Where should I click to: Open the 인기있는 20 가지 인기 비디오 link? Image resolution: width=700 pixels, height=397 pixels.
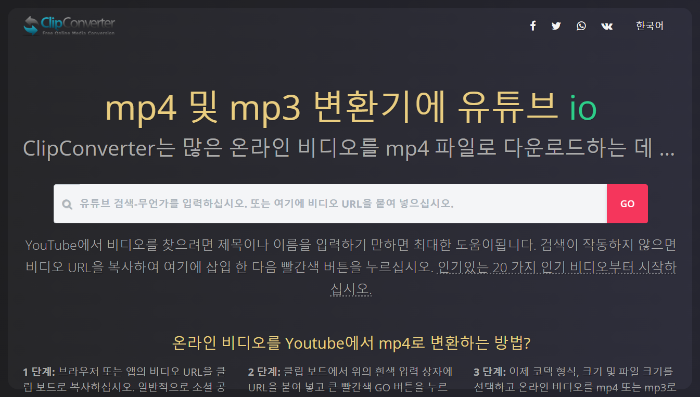click(557, 267)
